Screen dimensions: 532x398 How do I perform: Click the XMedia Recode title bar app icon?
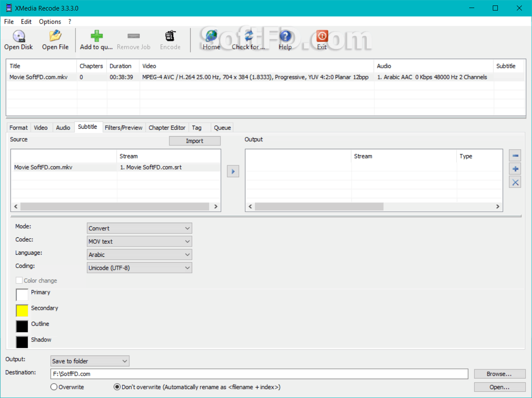[x=8, y=8]
